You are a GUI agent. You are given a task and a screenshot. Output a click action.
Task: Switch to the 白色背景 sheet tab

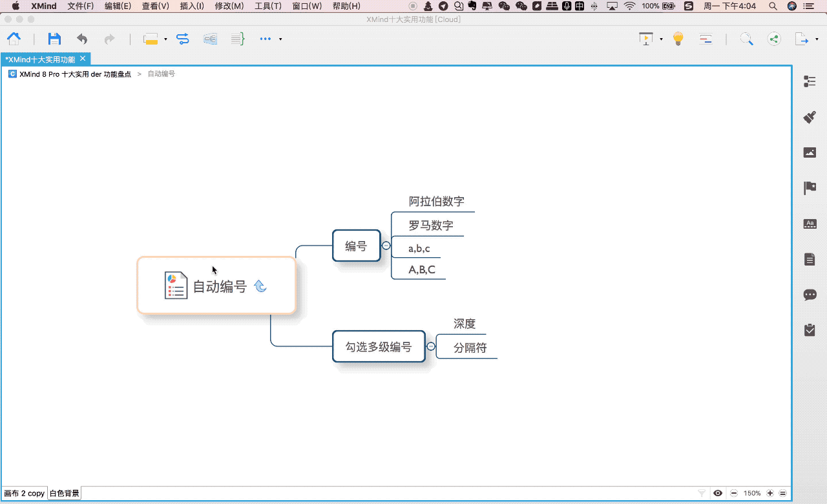tap(64, 493)
